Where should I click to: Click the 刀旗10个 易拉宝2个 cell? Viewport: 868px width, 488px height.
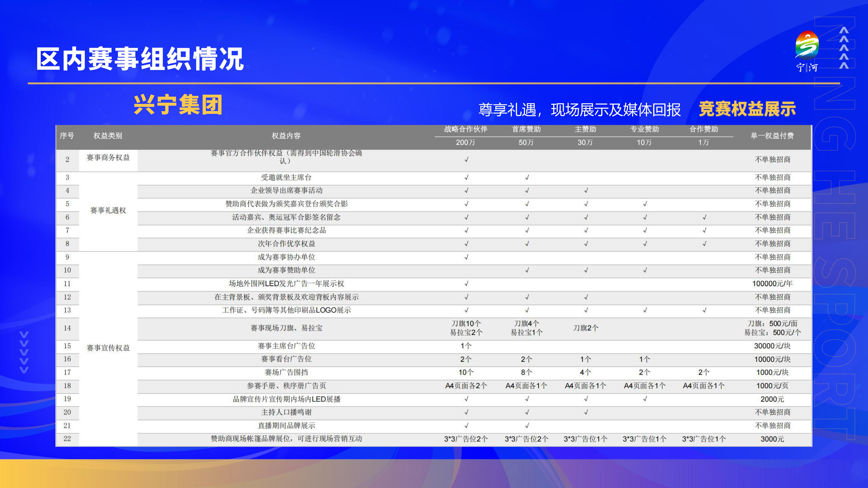(x=466, y=328)
